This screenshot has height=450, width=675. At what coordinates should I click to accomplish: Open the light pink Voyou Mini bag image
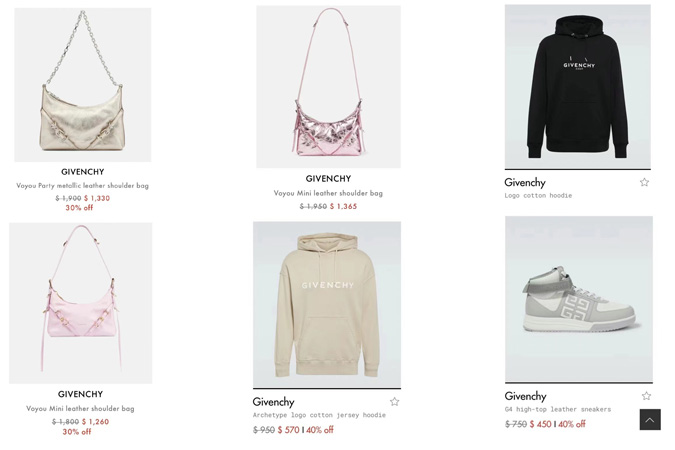click(x=81, y=303)
